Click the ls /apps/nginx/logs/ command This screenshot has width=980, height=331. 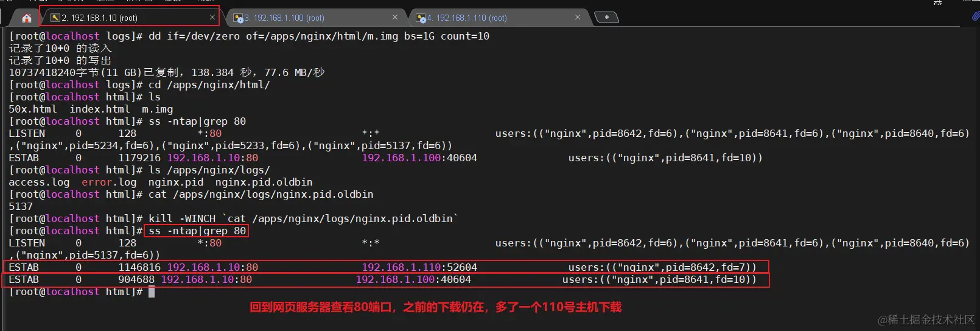(x=209, y=170)
